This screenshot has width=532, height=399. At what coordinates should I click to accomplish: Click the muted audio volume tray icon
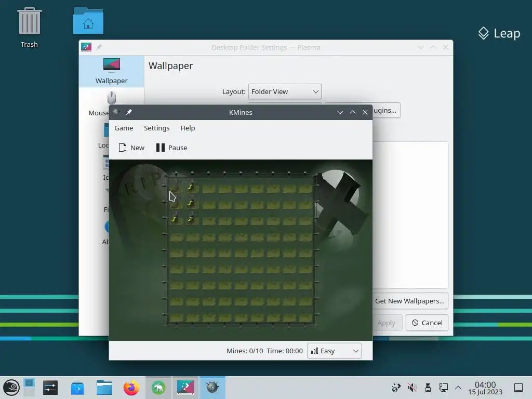pos(412,388)
